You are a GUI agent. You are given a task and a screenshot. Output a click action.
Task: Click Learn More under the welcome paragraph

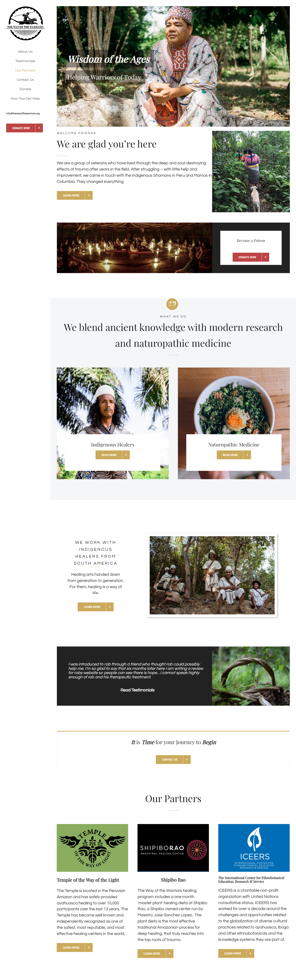point(75,195)
